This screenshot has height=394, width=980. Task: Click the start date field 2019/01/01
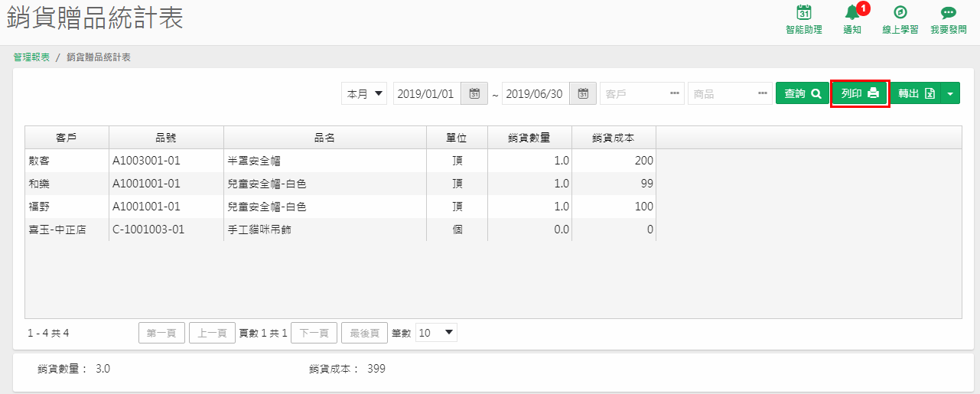pos(428,93)
